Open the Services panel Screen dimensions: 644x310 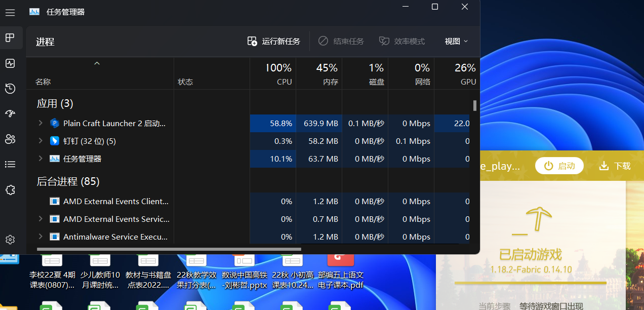pyautogui.click(x=10, y=189)
